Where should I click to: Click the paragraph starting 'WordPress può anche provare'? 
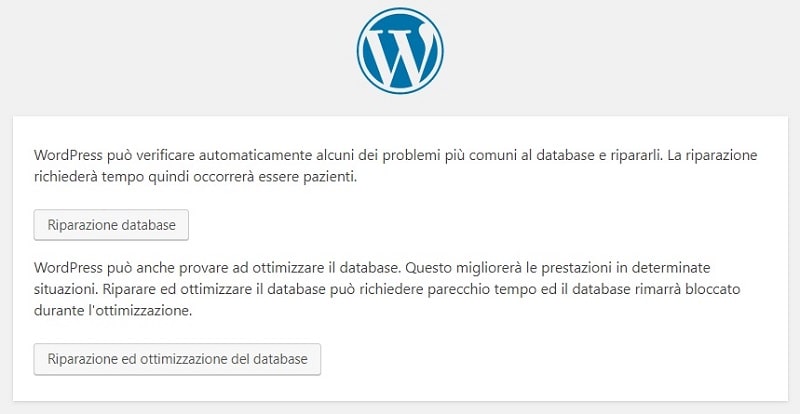point(387,289)
